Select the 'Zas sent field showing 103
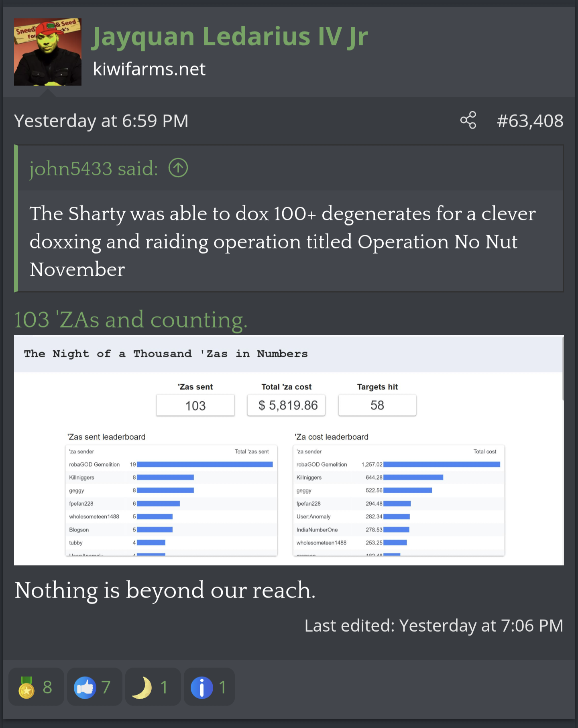The height and width of the screenshot is (728, 578). (195, 405)
